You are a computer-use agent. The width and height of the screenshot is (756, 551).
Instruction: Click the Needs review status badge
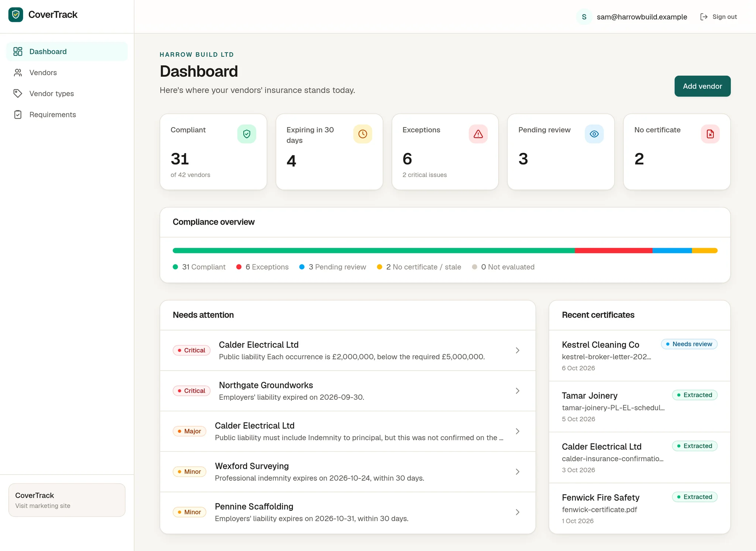[689, 344]
